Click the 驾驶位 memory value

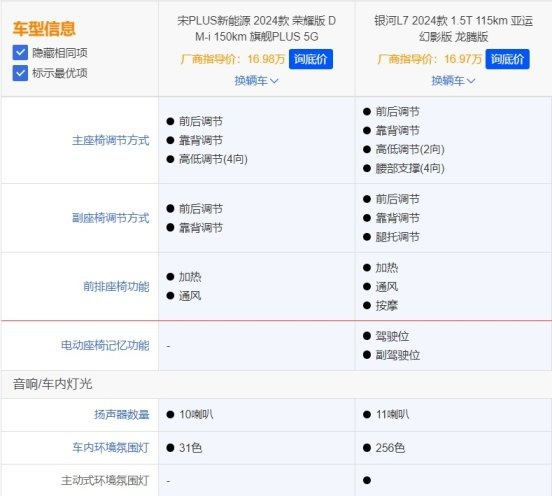[x=392, y=336]
